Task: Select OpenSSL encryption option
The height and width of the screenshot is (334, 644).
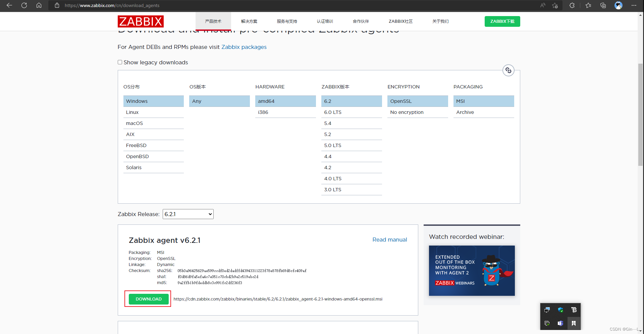Action: [x=418, y=101]
